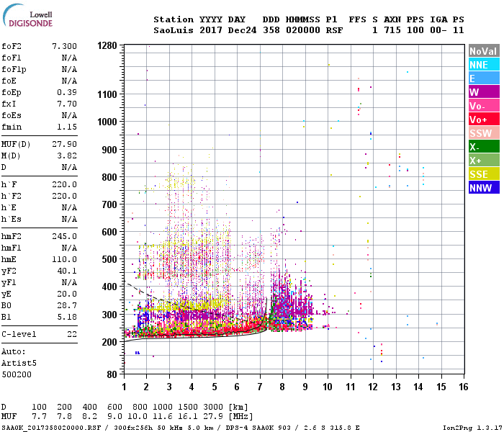Click the D 3000 distance value

[213, 408]
